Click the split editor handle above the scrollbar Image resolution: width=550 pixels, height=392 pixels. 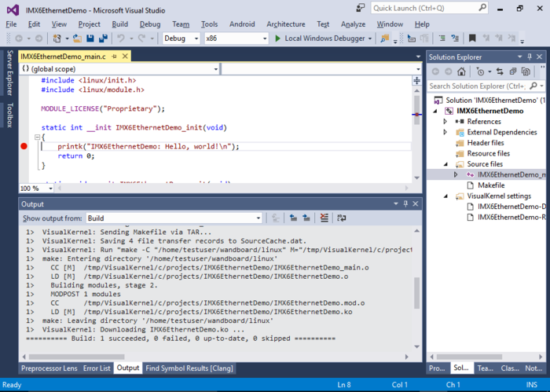click(416, 81)
